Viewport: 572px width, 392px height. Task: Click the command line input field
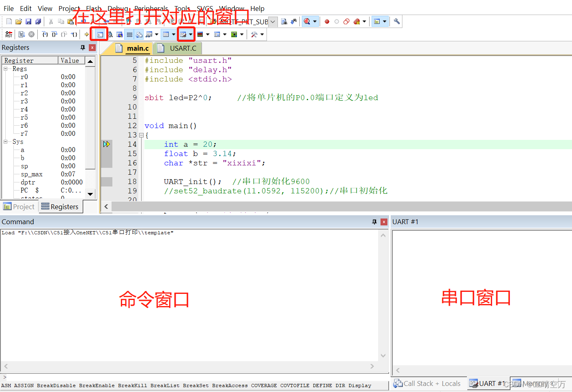coord(195,377)
